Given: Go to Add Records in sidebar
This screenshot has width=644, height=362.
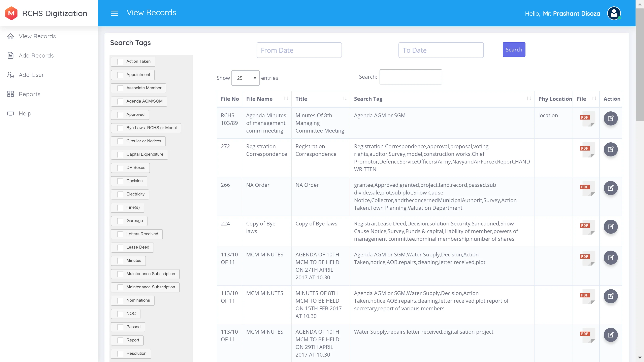Looking at the screenshot, I should click(x=36, y=56).
